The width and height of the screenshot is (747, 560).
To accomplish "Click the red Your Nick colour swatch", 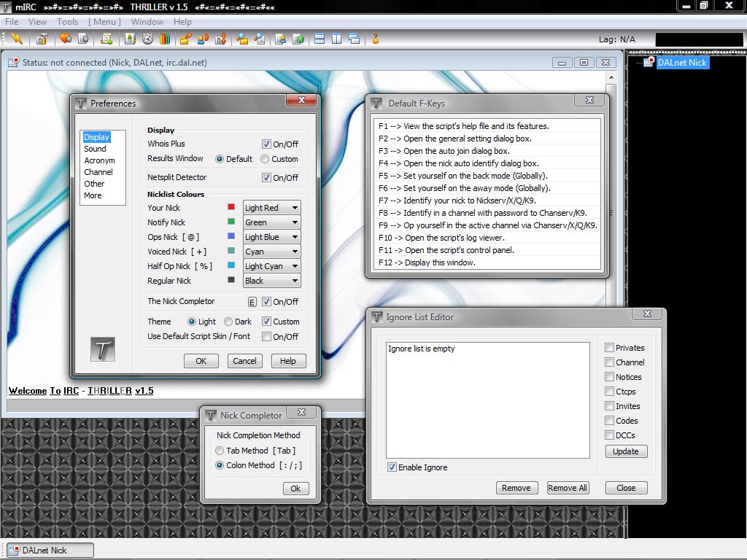I will coord(231,206).
